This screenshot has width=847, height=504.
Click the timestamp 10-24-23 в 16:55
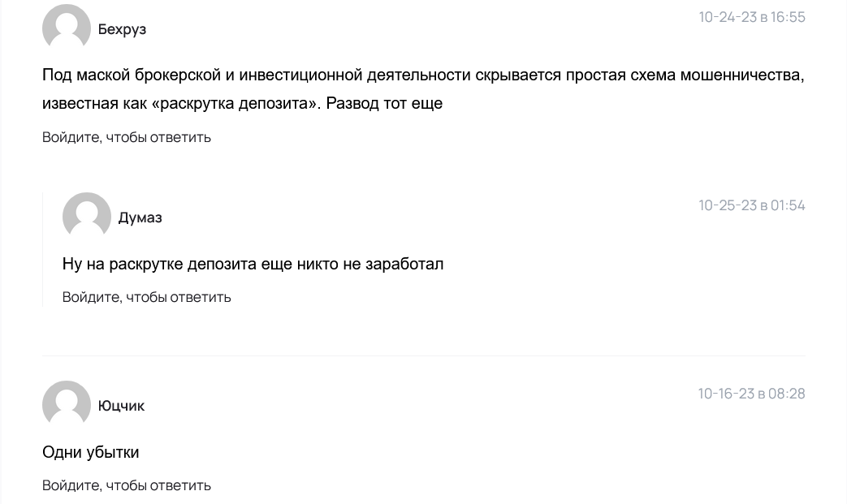[752, 17]
